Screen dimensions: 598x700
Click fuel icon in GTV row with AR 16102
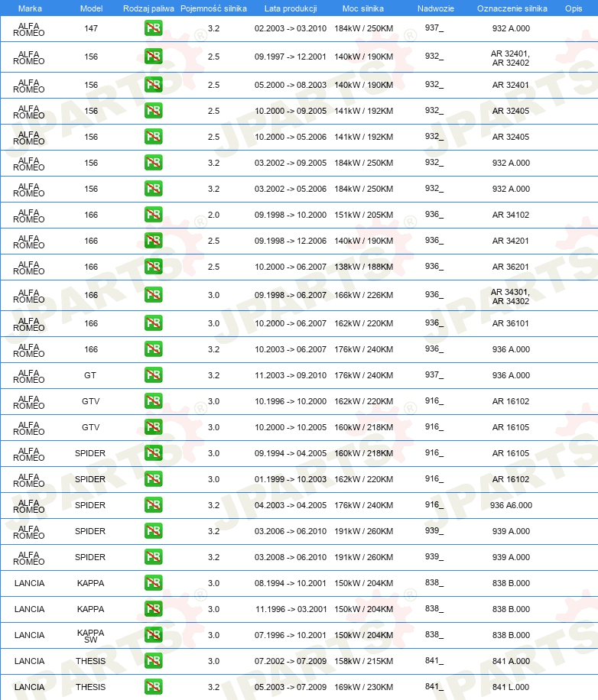tap(153, 401)
